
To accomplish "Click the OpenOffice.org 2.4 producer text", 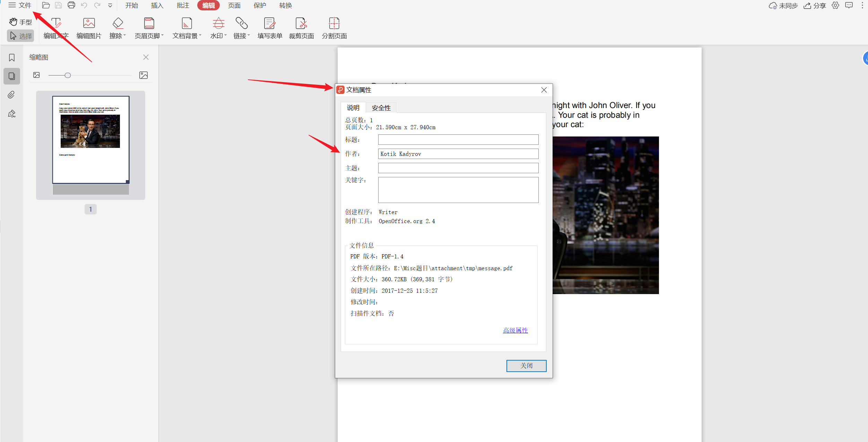I will point(407,221).
